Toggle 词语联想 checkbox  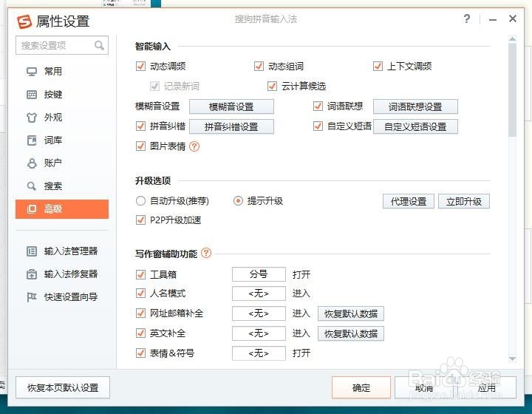pos(318,106)
